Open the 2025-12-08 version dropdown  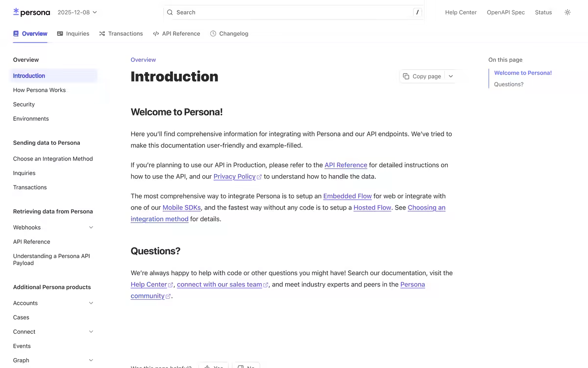click(x=77, y=12)
